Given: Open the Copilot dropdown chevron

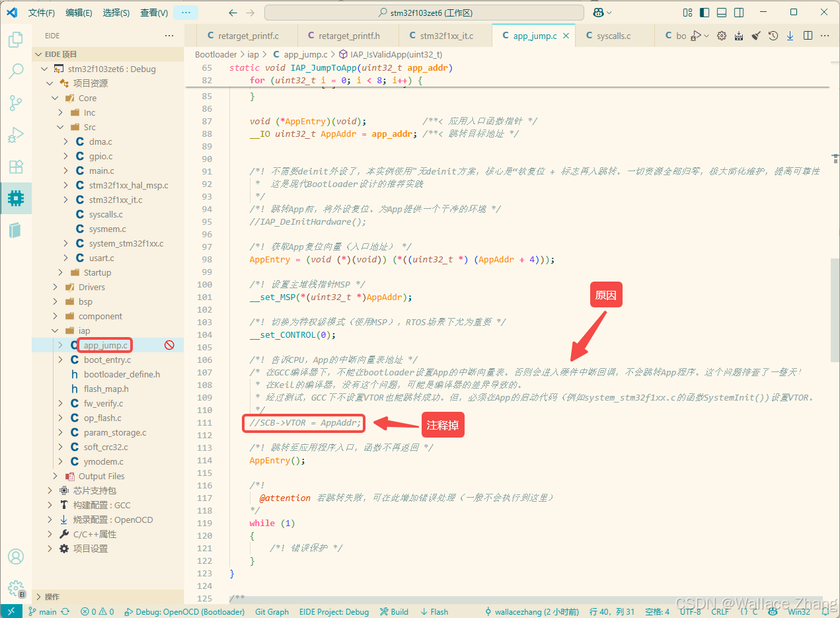Looking at the screenshot, I should coord(609,13).
